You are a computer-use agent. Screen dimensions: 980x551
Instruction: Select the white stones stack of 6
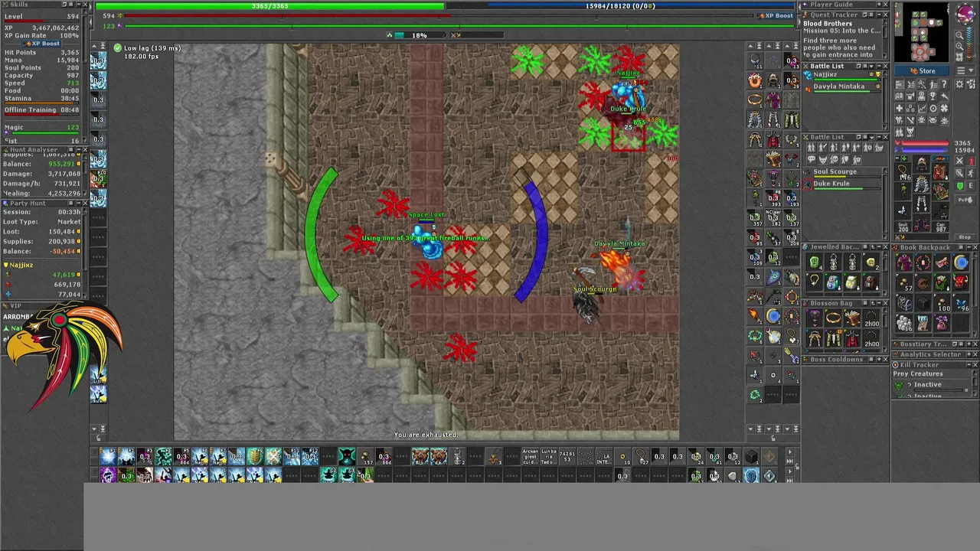[x=904, y=322]
